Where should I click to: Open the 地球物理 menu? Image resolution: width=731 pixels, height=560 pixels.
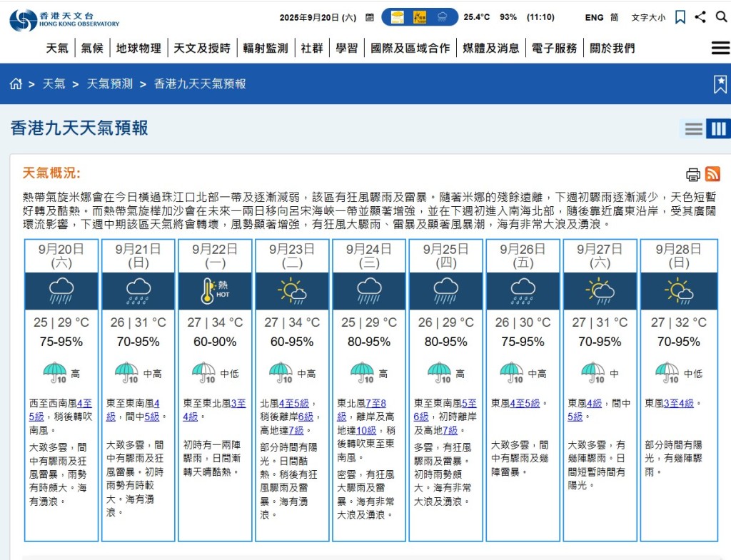tap(138, 48)
